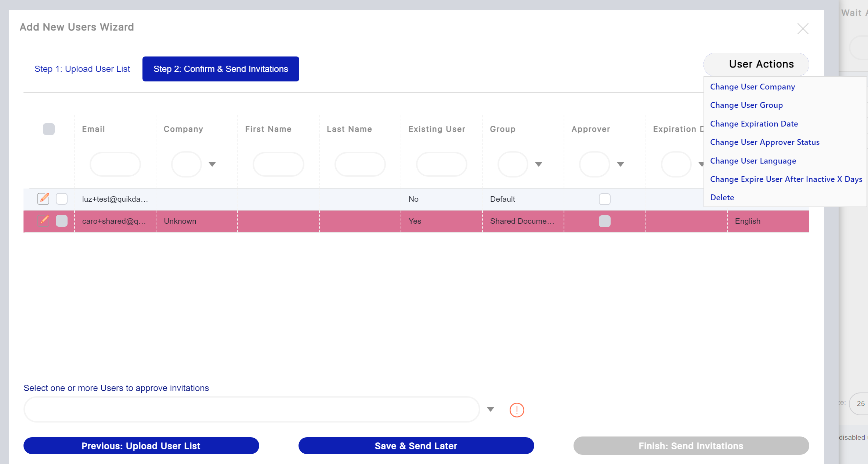Select Change Expiration Date menu option

point(754,124)
